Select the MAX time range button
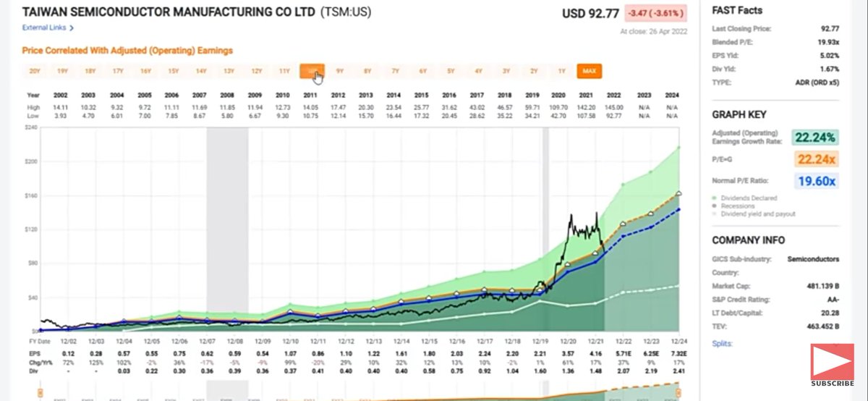The height and width of the screenshot is (401, 868). 590,71
